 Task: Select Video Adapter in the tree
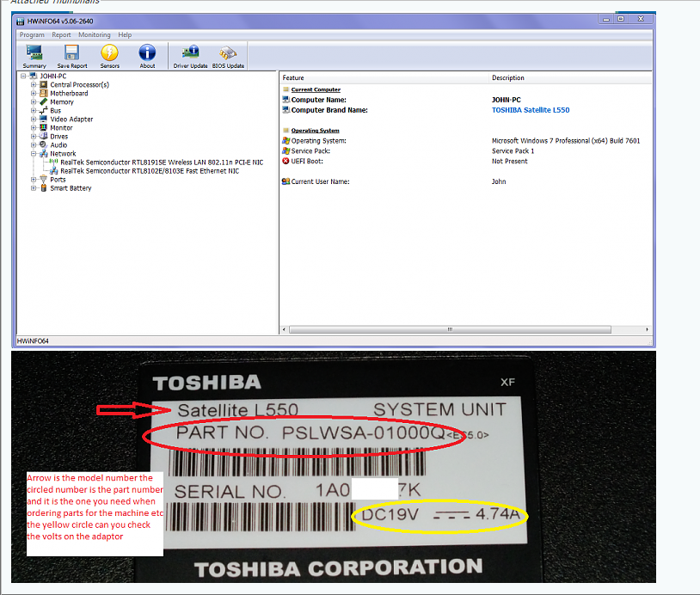(71, 120)
